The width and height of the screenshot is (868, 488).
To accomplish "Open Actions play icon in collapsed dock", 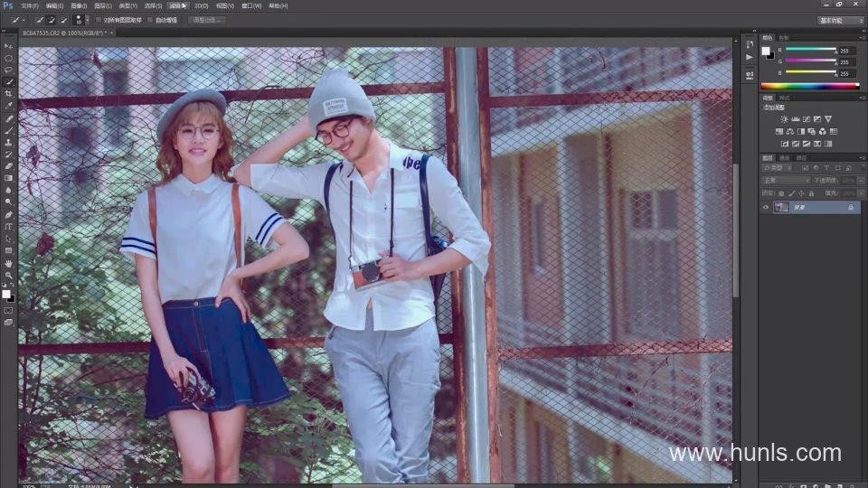I will [749, 57].
